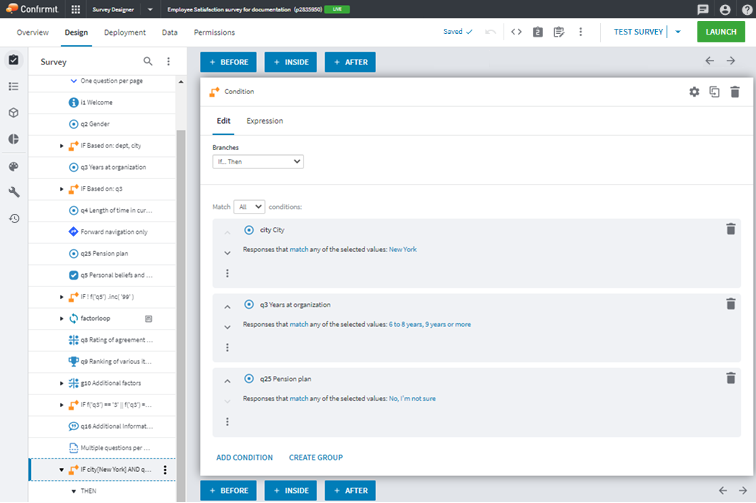Open the pie chart icon in left rail
The height and width of the screenshot is (503, 756).
tap(14, 139)
